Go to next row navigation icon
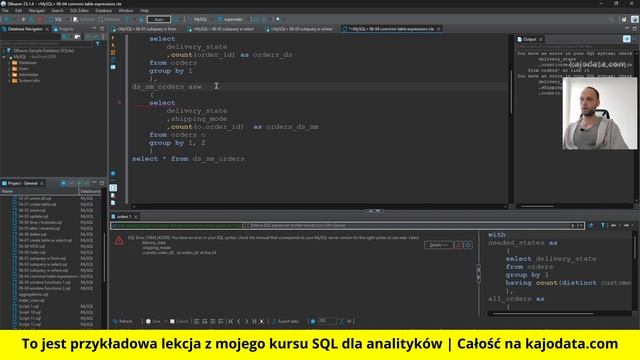 [246, 322]
